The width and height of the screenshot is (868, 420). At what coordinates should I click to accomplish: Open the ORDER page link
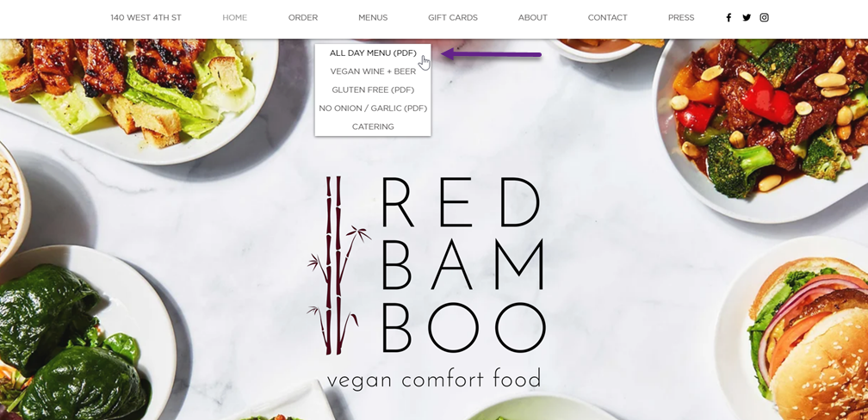point(303,18)
